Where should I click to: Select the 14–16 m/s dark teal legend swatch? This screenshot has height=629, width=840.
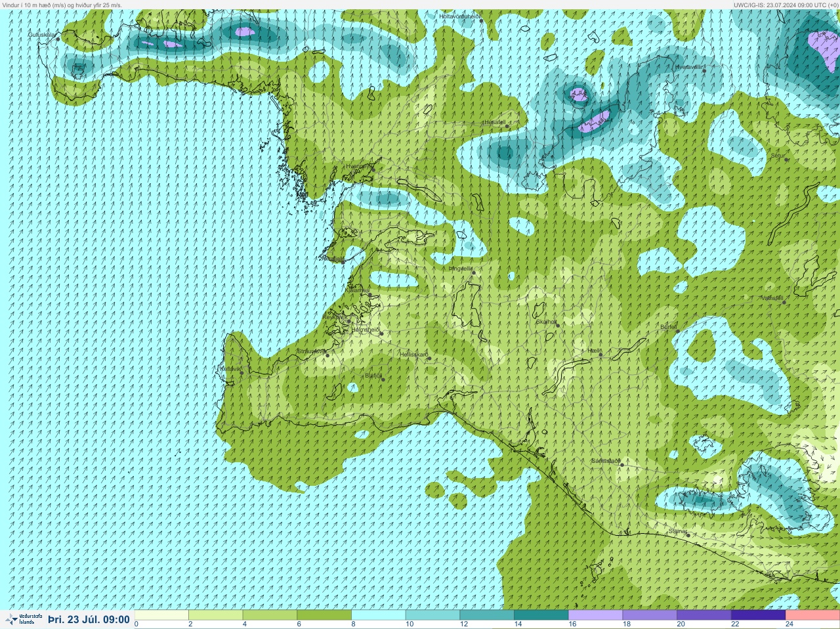point(541,615)
